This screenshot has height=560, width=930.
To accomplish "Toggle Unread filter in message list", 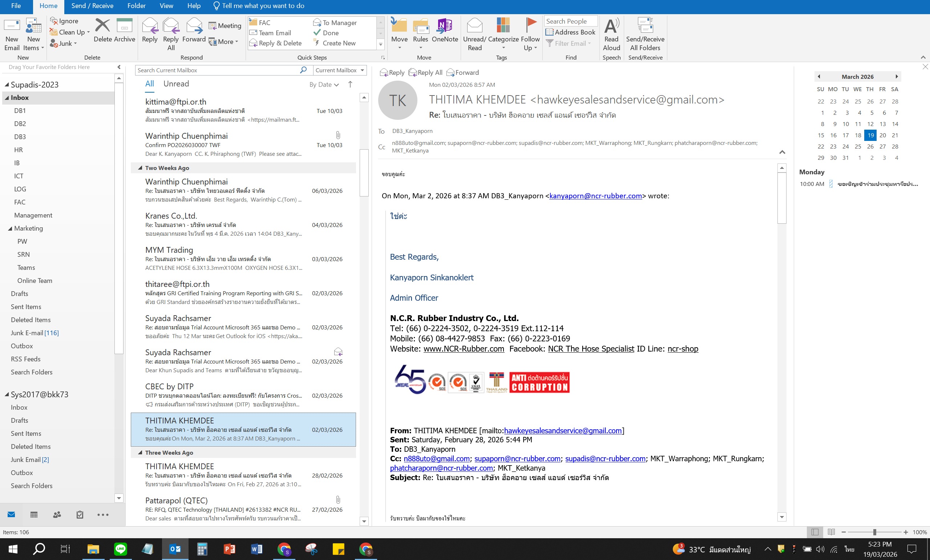I will click(x=176, y=84).
